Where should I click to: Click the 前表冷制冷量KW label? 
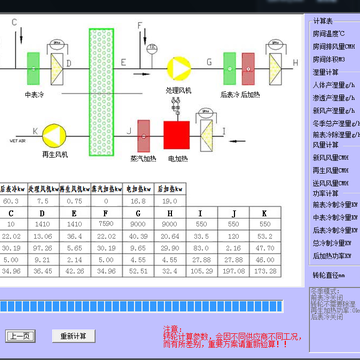tap(335, 204)
